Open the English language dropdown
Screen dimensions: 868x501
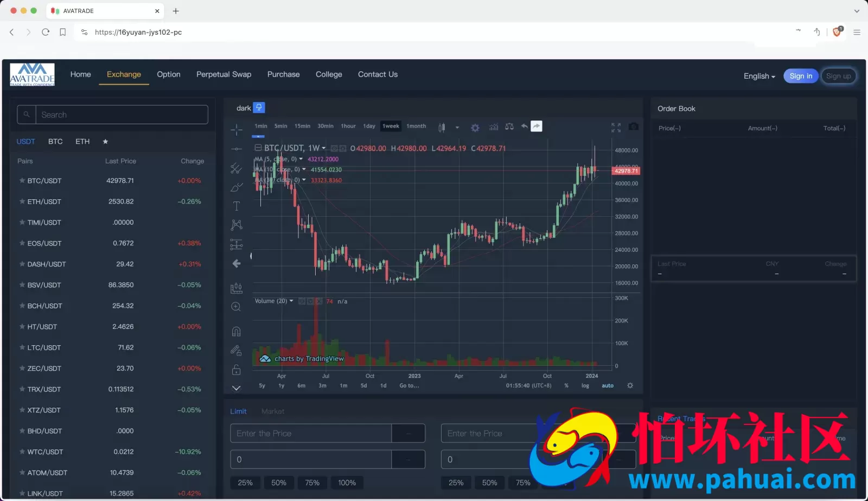tap(759, 76)
